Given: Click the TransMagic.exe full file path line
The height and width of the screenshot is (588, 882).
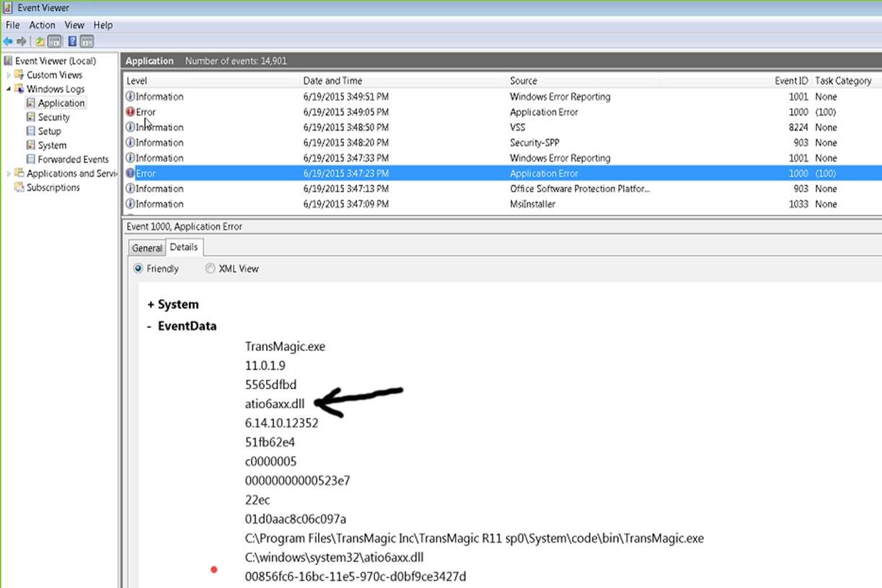Looking at the screenshot, I should (x=474, y=538).
